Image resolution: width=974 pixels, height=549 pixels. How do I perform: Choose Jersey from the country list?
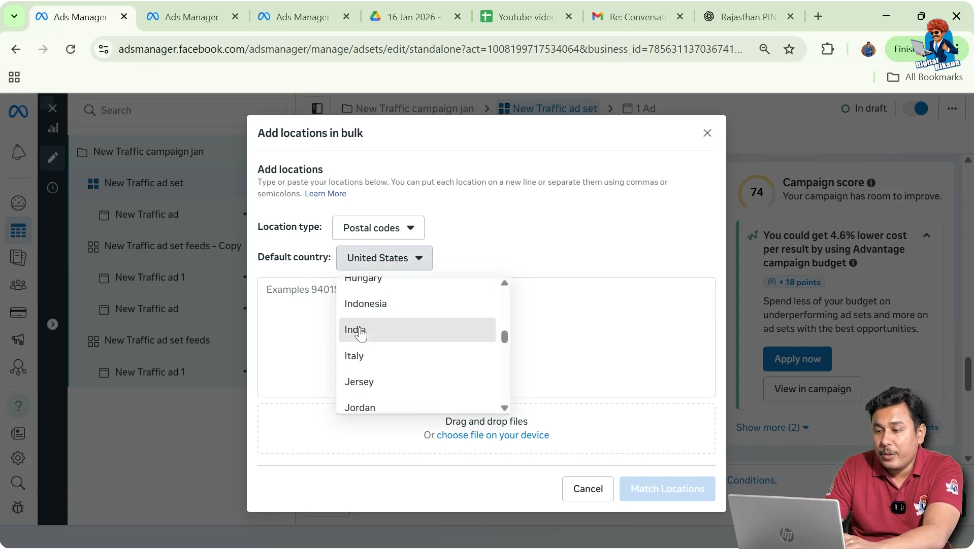pyautogui.click(x=417, y=382)
